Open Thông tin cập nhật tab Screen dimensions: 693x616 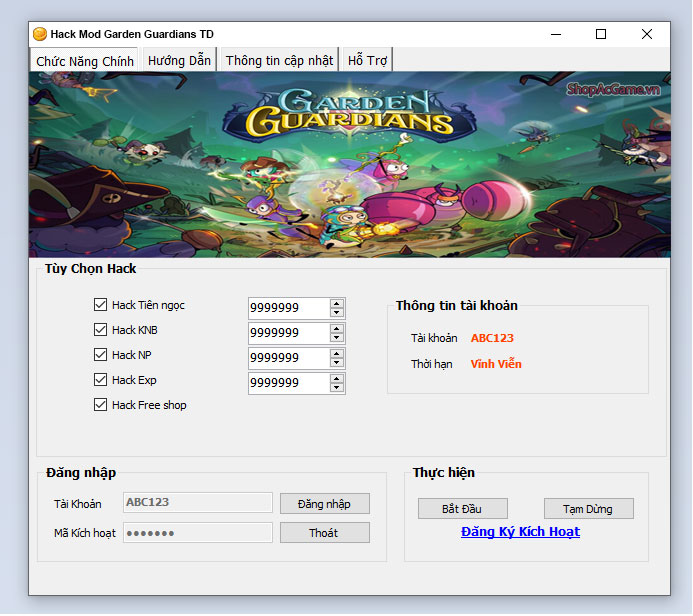(x=279, y=60)
